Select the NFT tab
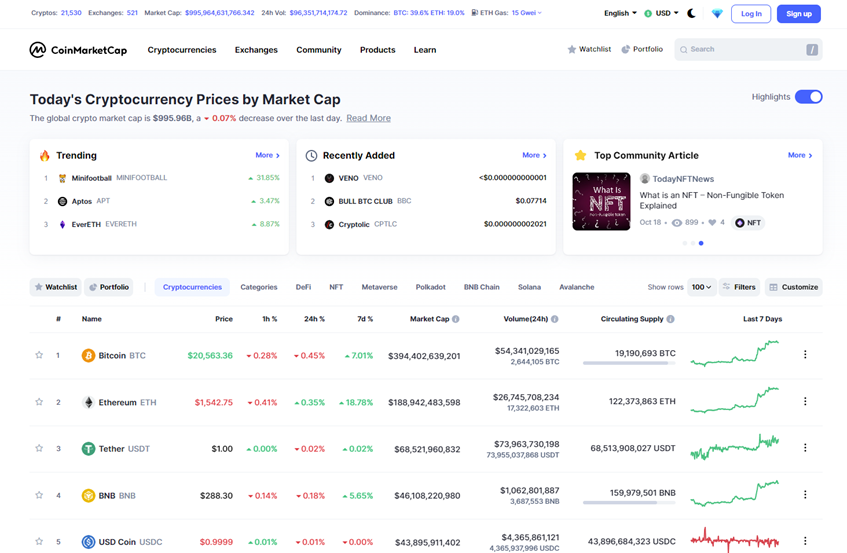Viewport: 847px width, 553px height. pos(336,287)
